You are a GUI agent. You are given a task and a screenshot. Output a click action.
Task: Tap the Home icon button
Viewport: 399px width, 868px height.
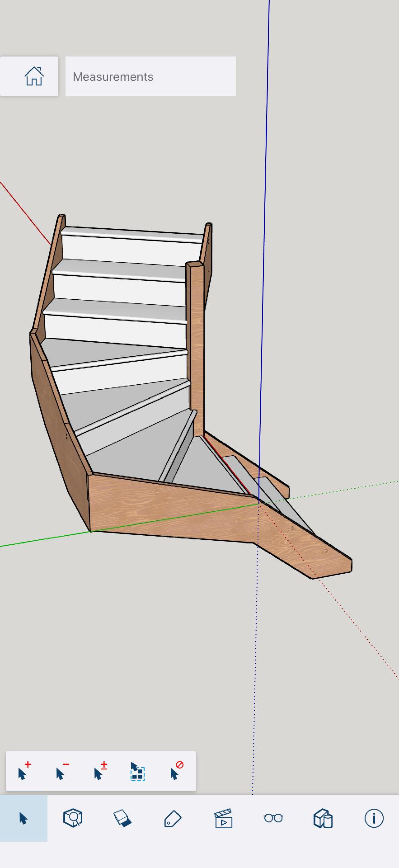pos(34,76)
